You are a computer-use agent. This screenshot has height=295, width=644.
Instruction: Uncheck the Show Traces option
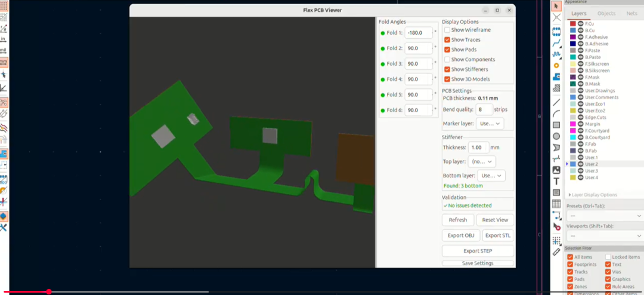click(447, 40)
